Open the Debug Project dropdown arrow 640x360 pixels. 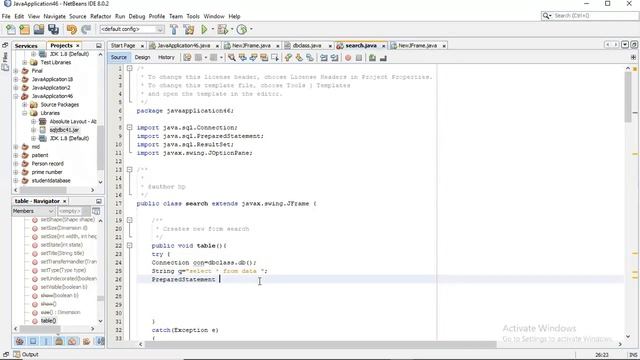[231, 29]
